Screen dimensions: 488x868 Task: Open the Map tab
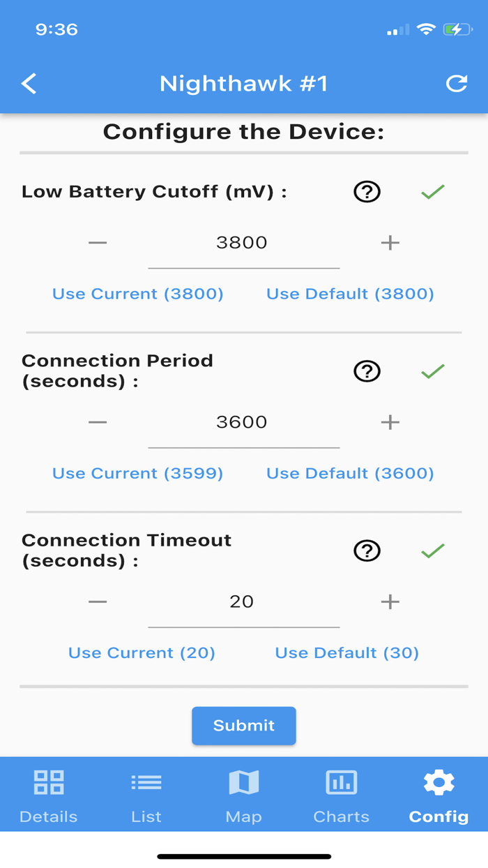click(244, 795)
